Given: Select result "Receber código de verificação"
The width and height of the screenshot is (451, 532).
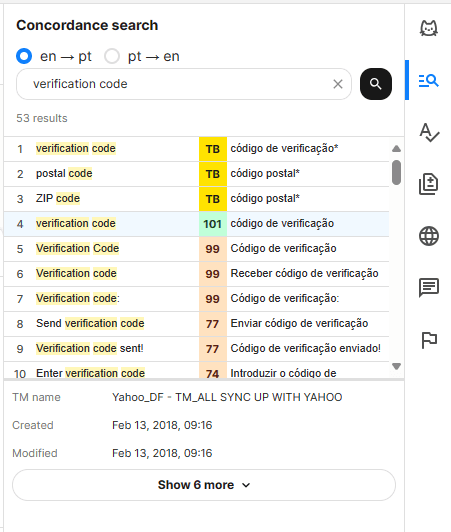Looking at the screenshot, I should pos(304,273).
